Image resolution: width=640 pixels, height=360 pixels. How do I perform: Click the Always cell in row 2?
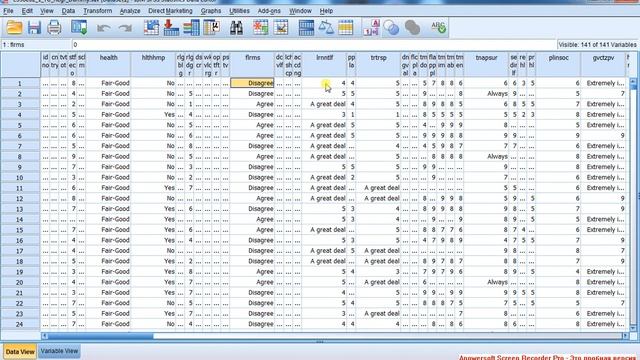(x=486, y=93)
